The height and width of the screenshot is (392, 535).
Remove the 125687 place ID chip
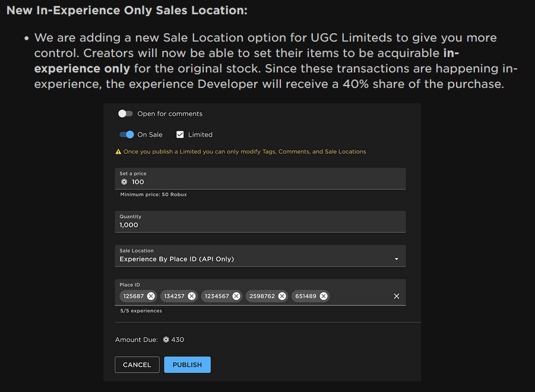(151, 296)
